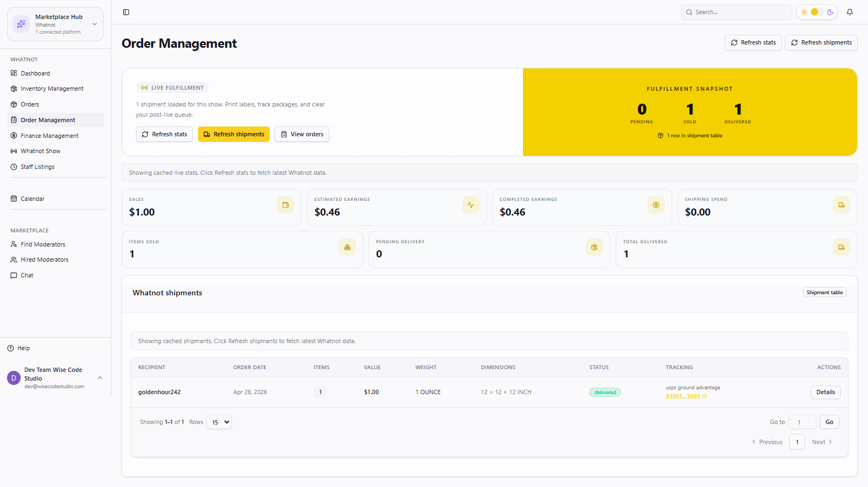This screenshot has height=487, width=868.
Task: Open notifications bell icon
Action: (850, 12)
